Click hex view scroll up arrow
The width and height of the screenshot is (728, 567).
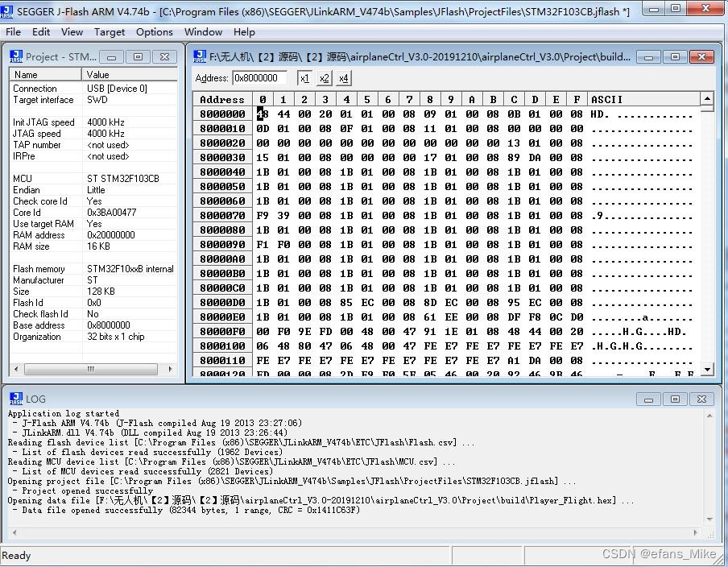pos(706,98)
